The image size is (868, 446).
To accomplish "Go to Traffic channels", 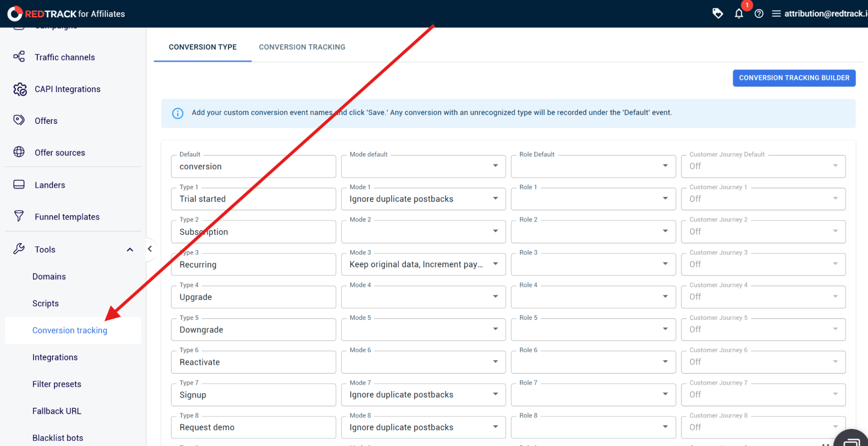I will (x=65, y=57).
